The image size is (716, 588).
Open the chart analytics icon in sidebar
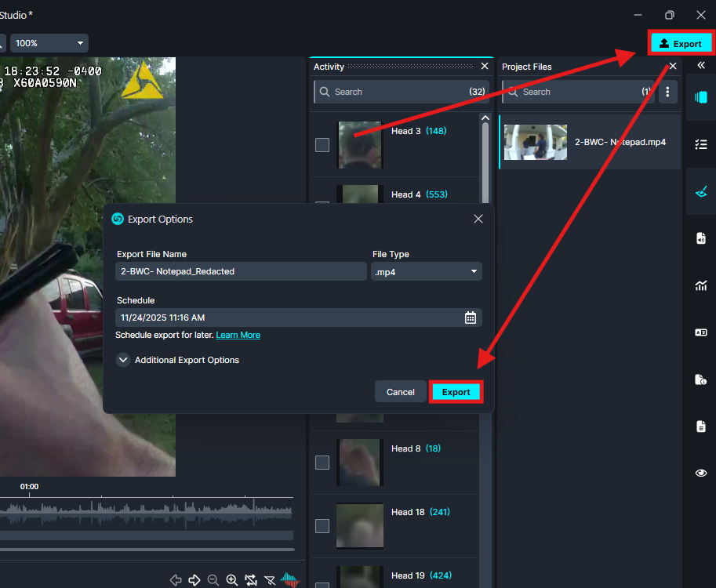701,285
